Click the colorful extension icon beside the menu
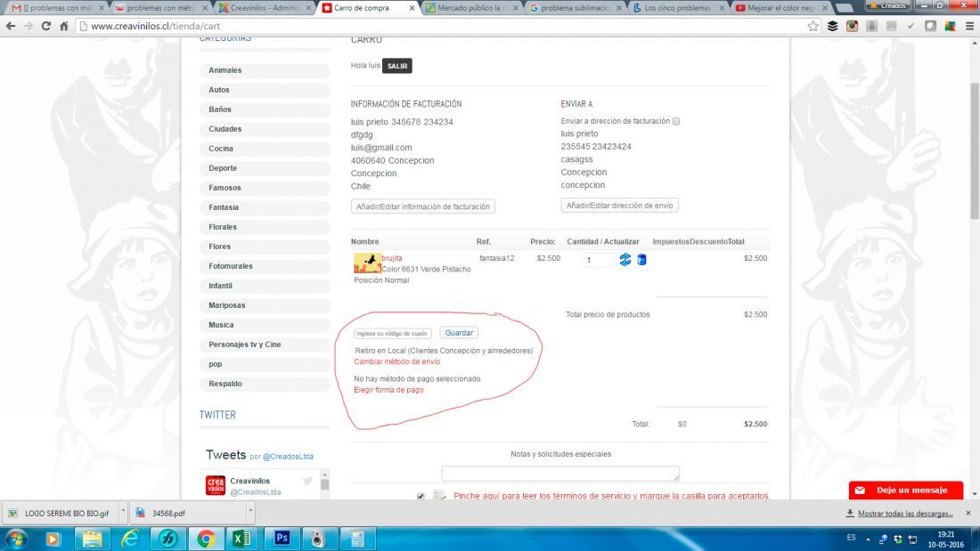This screenshot has width=980, height=551. click(x=950, y=26)
